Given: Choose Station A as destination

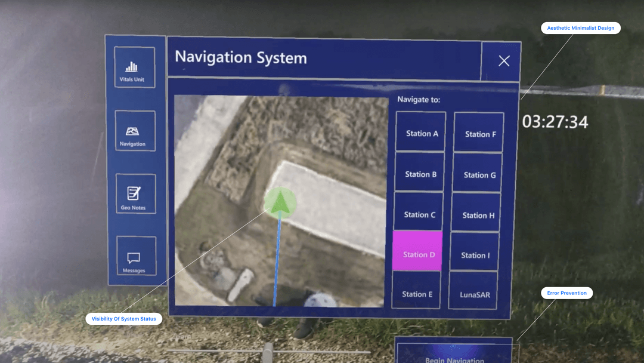Looking at the screenshot, I should (x=421, y=131).
